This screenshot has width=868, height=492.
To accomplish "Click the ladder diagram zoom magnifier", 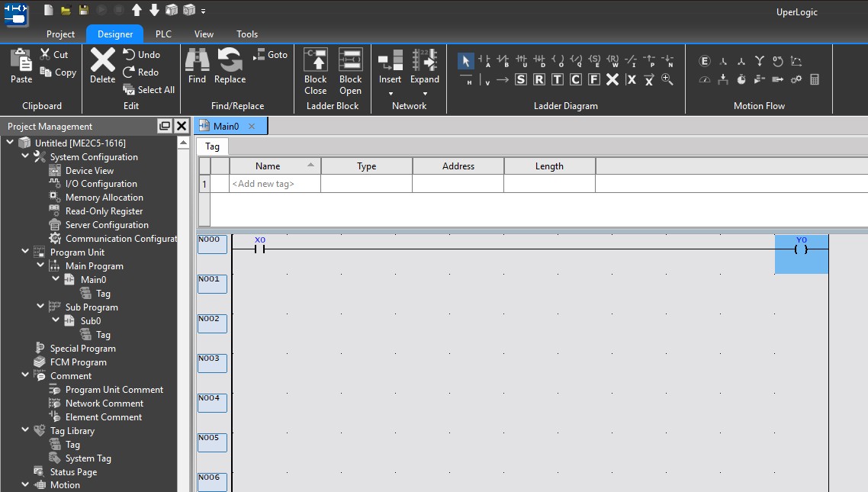I will pos(667,79).
